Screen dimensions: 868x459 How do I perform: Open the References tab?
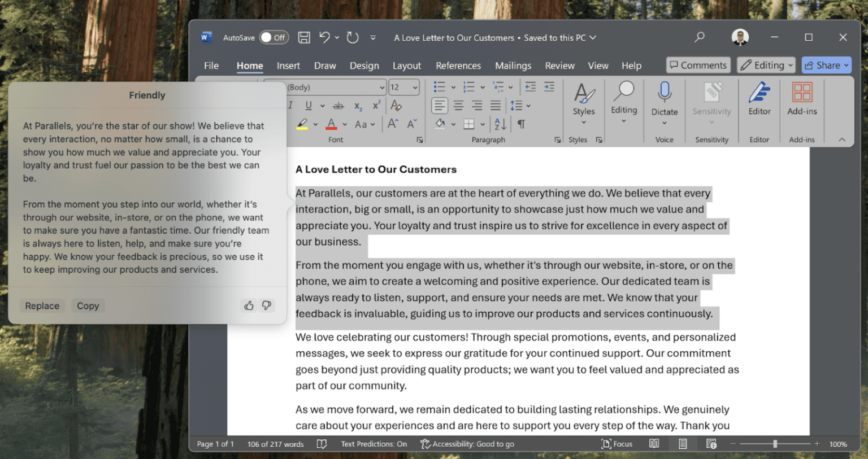(x=458, y=66)
